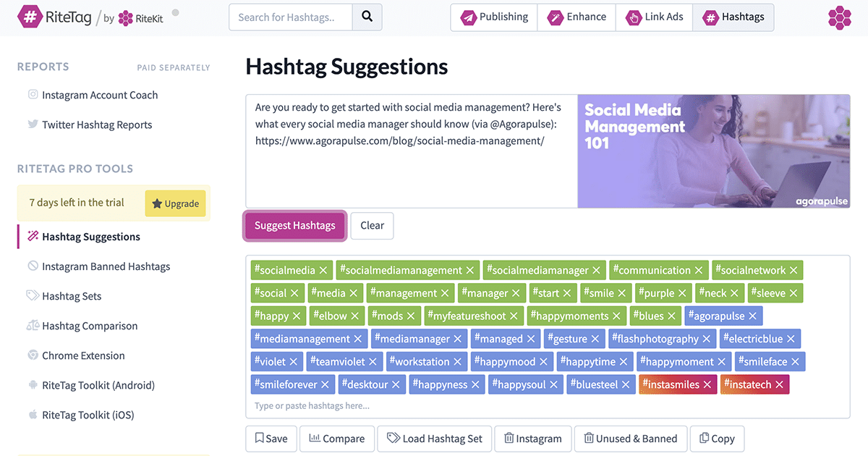Remove the #communication tag
This screenshot has width=868, height=456.
point(699,271)
